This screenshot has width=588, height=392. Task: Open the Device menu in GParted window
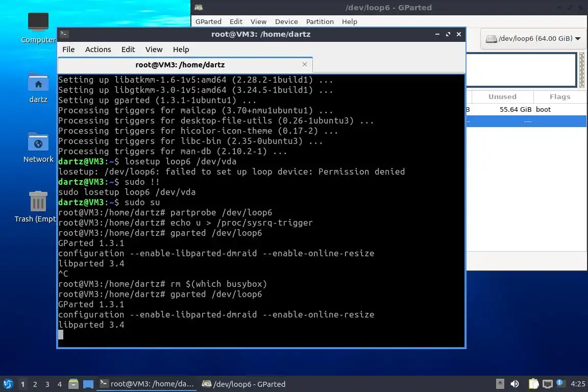pyautogui.click(x=286, y=22)
